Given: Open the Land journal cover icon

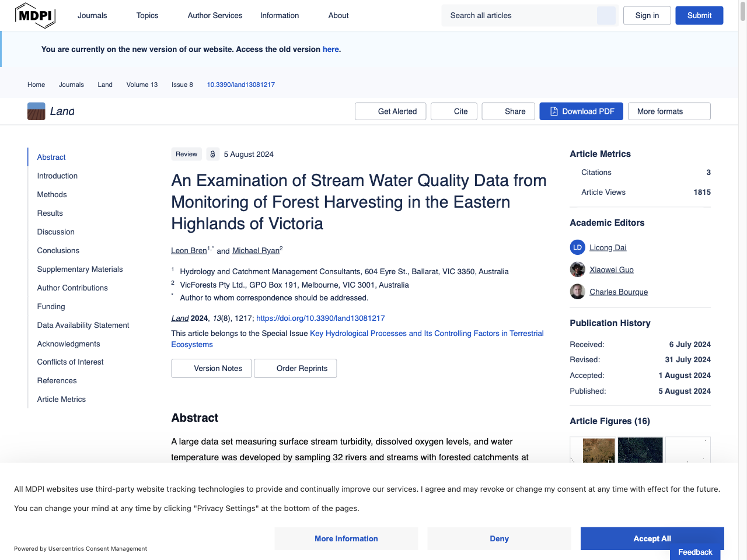Looking at the screenshot, I should pyautogui.click(x=34, y=110).
